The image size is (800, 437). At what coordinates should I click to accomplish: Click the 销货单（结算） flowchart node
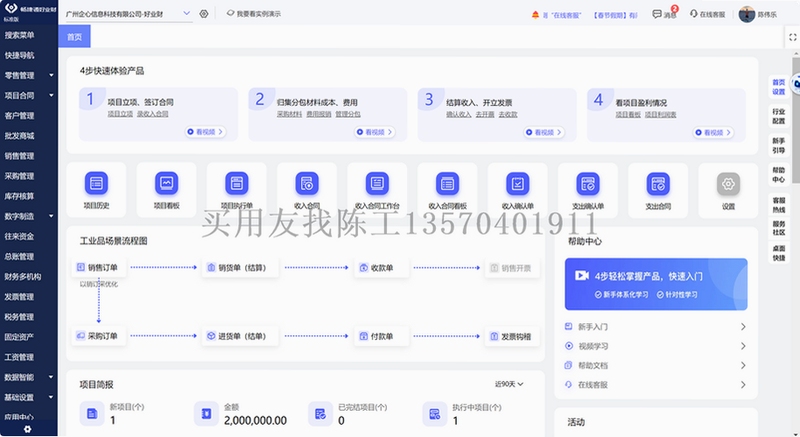click(240, 267)
